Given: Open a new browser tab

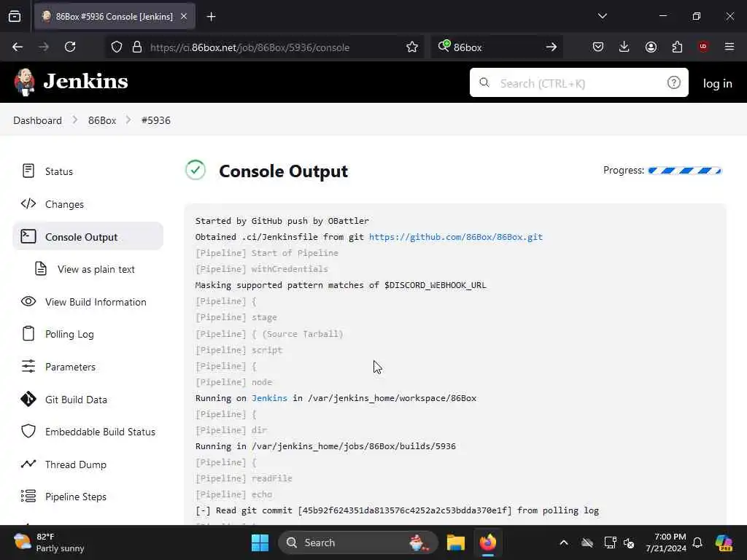Looking at the screenshot, I should [x=211, y=17].
